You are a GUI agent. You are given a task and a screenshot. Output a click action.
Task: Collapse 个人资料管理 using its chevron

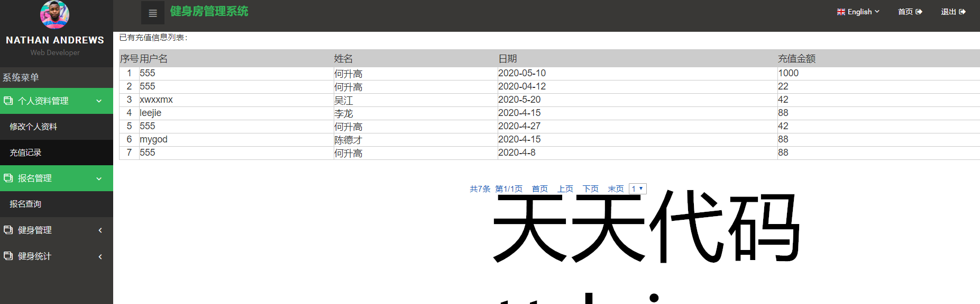click(99, 101)
